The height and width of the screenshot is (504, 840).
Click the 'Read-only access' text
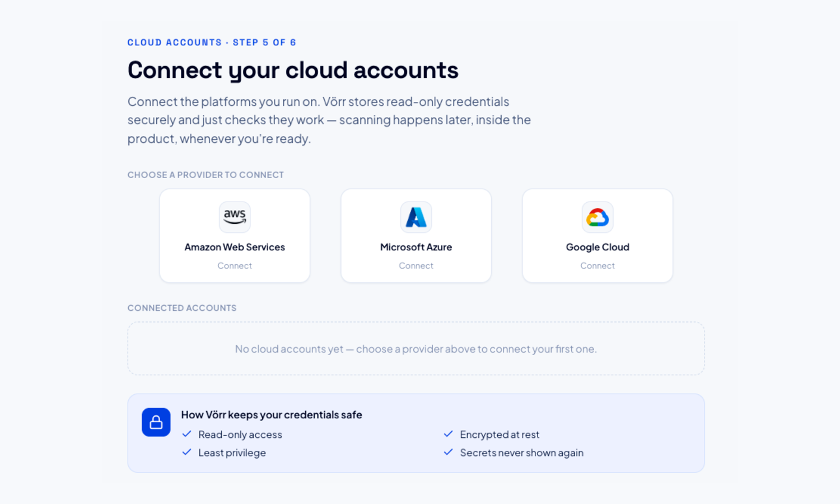click(x=240, y=435)
